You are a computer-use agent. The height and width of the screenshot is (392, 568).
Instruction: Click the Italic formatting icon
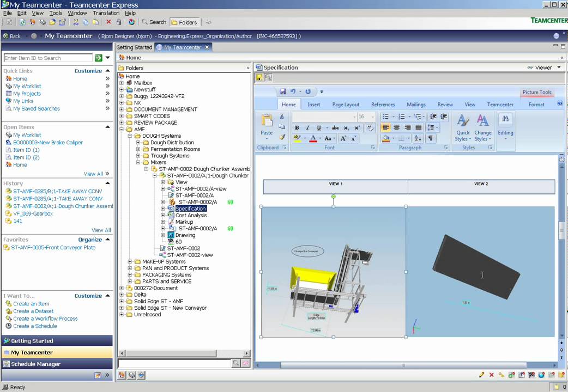[307, 128]
